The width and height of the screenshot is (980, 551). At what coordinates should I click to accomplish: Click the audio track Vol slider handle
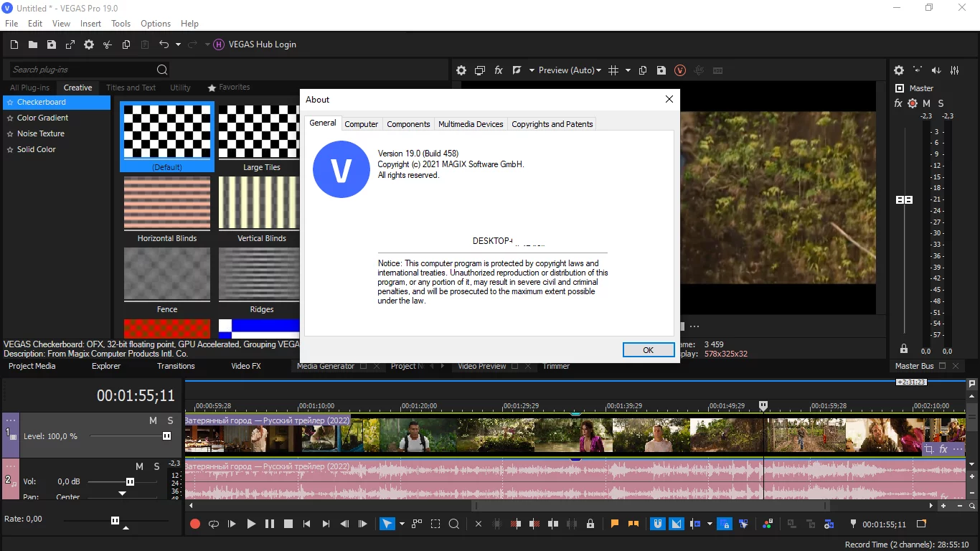coord(130,481)
